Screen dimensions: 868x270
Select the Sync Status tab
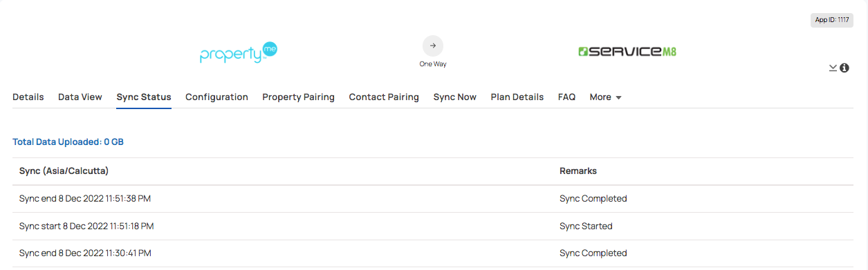pyautogui.click(x=144, y=97)
